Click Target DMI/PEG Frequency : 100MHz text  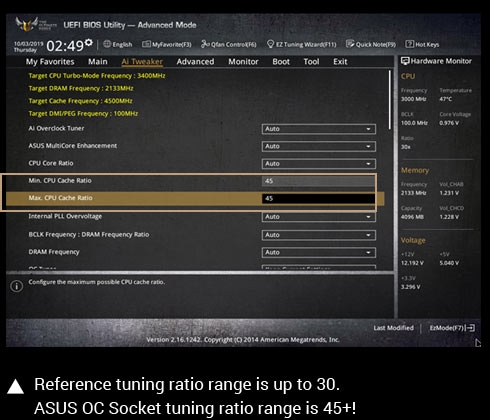(83, 114)
